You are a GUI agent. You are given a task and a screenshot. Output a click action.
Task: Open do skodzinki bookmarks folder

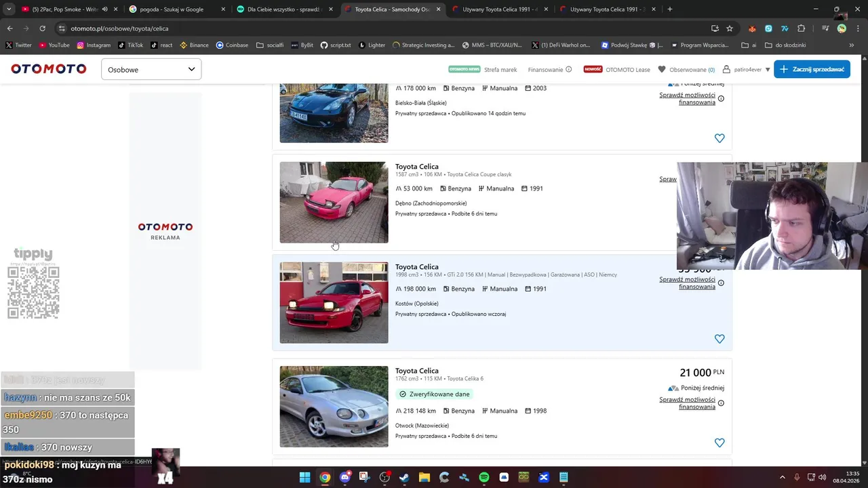785,45
